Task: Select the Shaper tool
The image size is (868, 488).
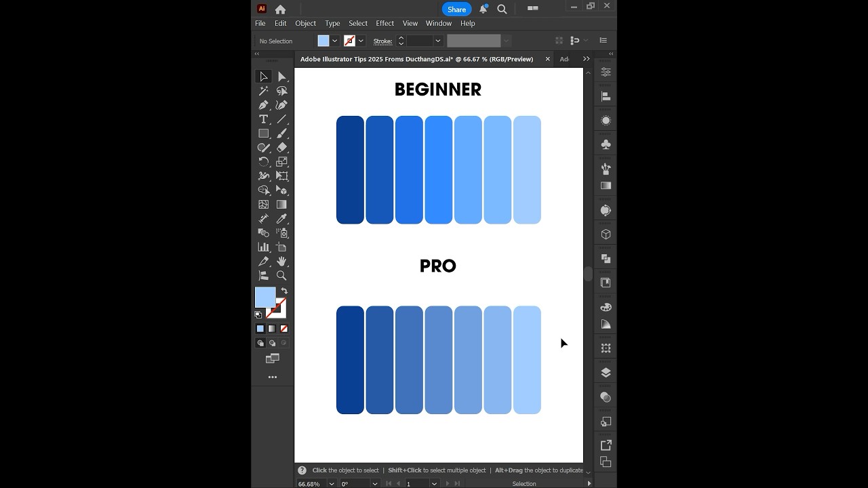Action: (264, 148)
